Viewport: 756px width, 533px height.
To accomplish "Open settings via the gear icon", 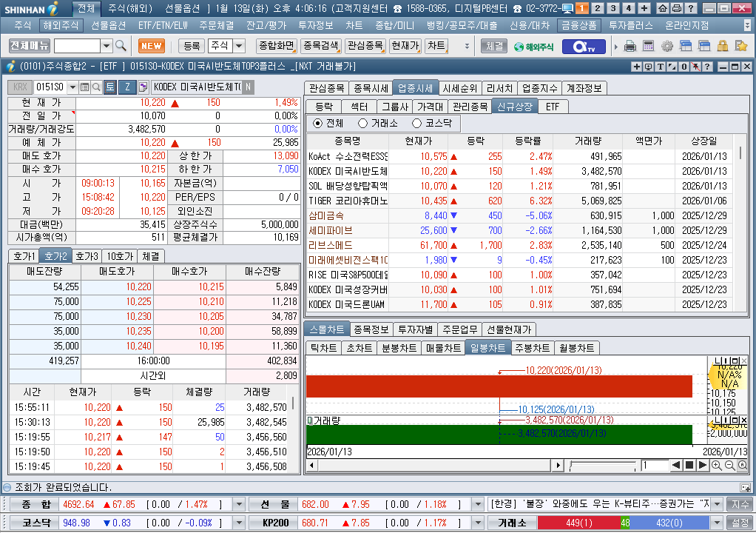I will (666, 47).
